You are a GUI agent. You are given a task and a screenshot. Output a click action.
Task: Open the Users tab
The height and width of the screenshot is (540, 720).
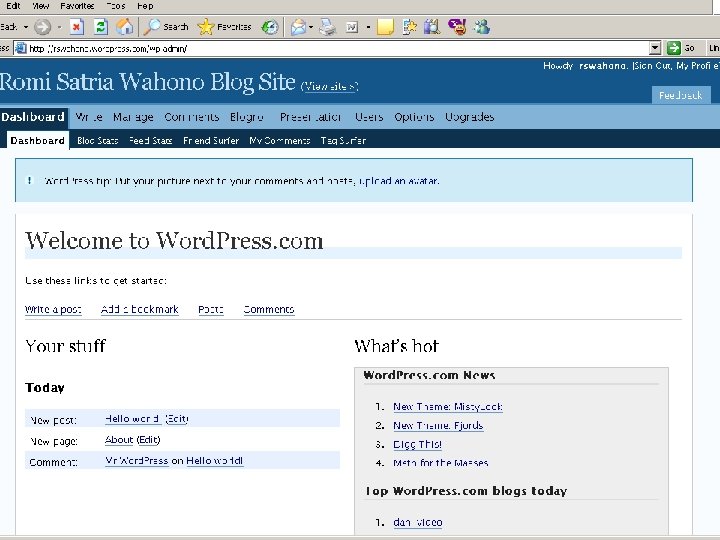[x=369, y=117]
